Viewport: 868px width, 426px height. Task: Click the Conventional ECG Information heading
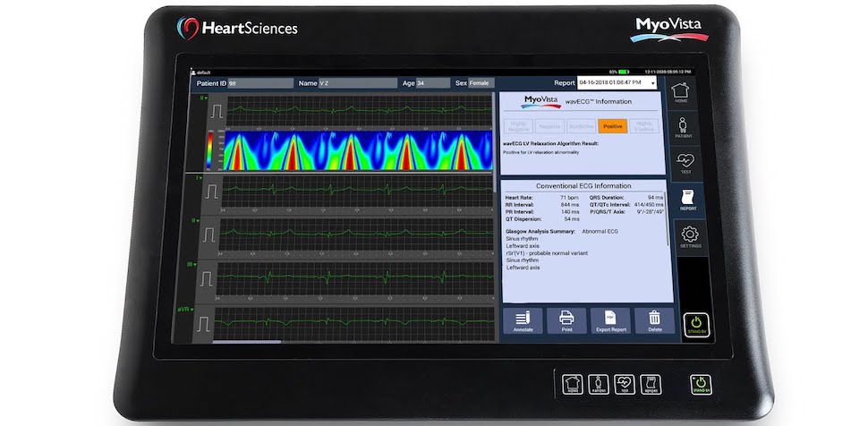[583, 186]
